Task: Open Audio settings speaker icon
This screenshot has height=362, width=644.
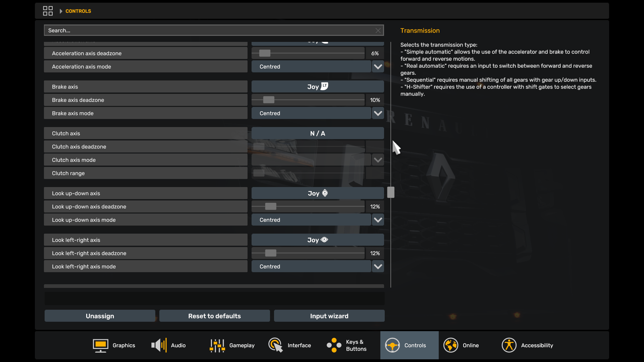Action: (x=159, y=345)
